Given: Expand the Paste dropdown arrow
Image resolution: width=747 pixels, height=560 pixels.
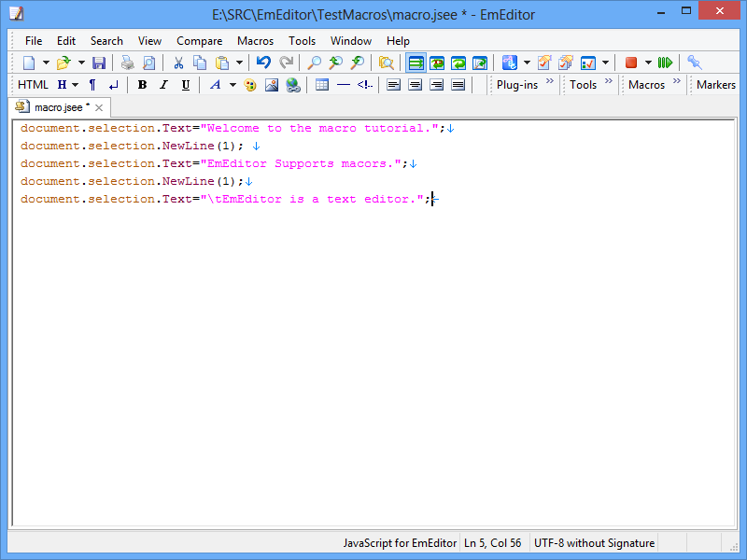Looking at the screenshot, I should click(239, 63).
